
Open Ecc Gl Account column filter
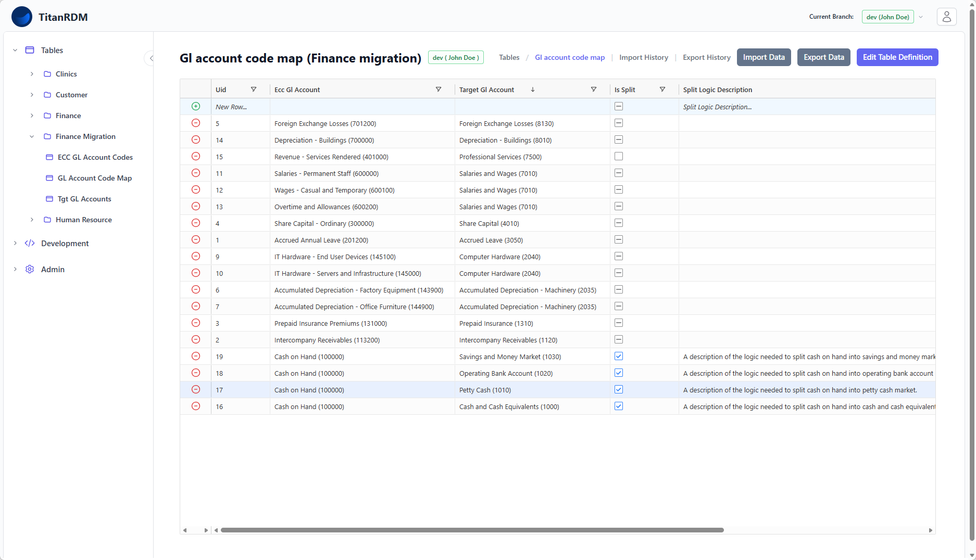pyautogui.click(x=439, y=90)
